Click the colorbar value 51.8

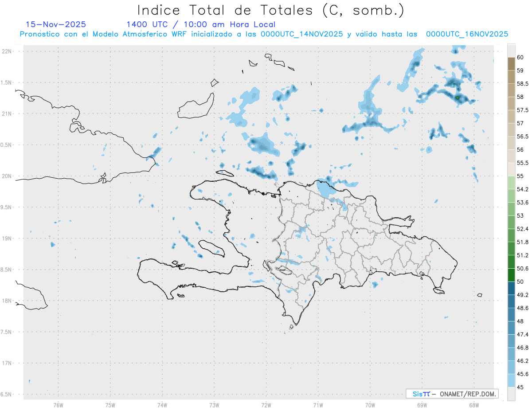point(523,242)
